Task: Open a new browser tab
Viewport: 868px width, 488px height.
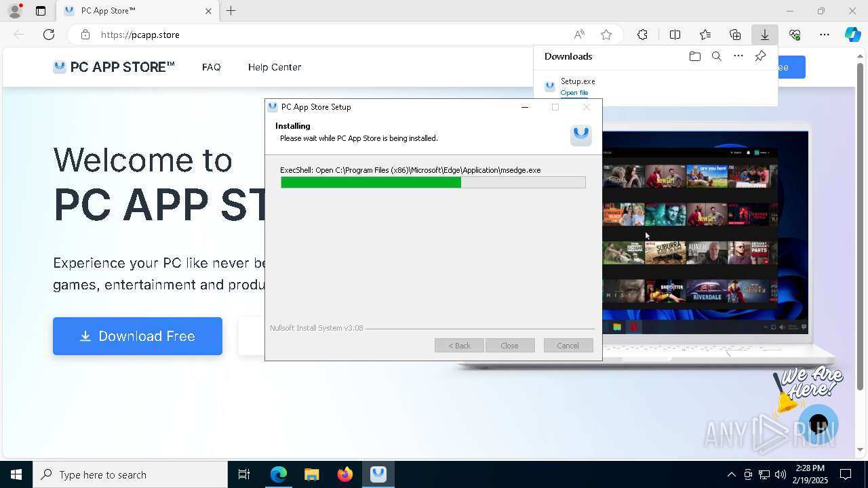Action: (231, 11)
